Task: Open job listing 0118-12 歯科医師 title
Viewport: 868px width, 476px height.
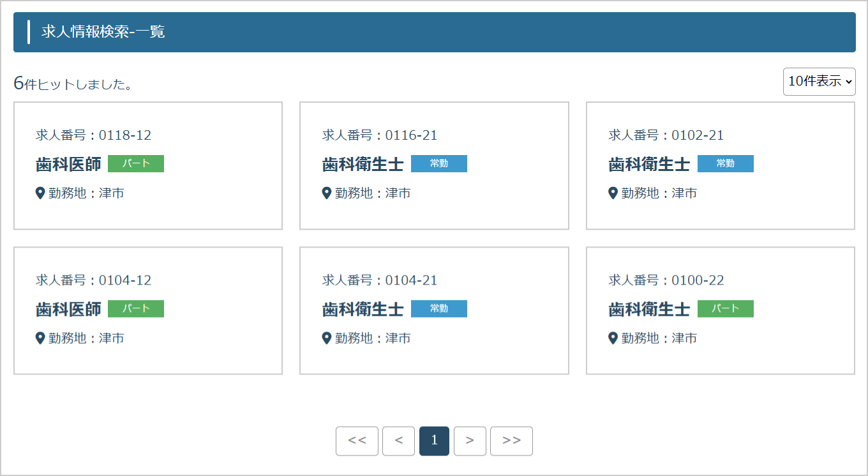Action: 68,164
